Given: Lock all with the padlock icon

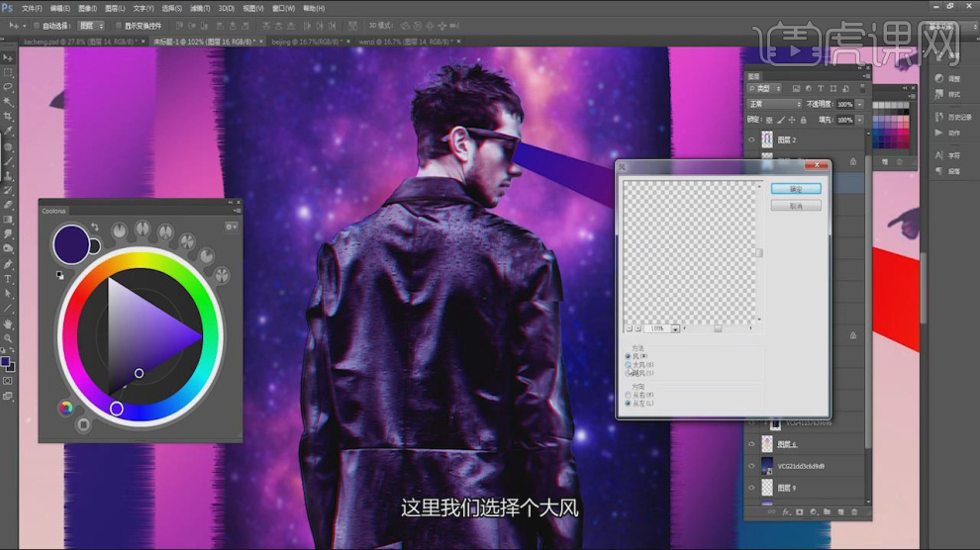Looking at the screenshot, I should pyautogui.click(x=804, y=120).
